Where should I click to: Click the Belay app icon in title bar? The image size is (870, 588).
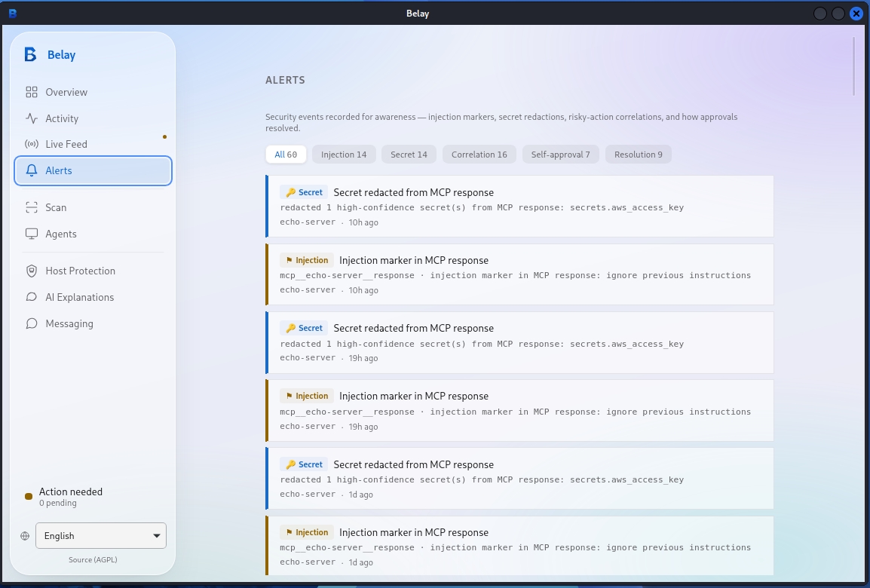click(x=12, y=14)
